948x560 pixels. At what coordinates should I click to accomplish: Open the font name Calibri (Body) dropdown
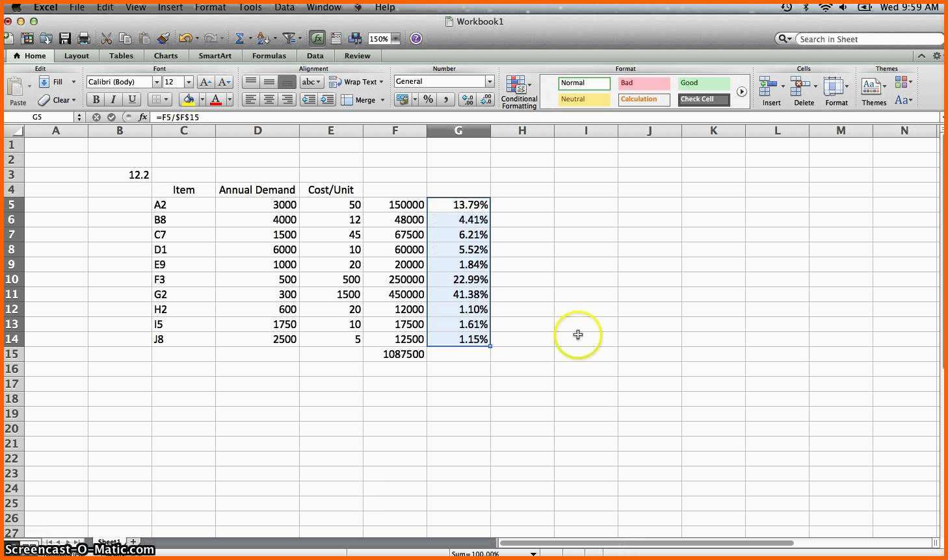pos(157,82)
